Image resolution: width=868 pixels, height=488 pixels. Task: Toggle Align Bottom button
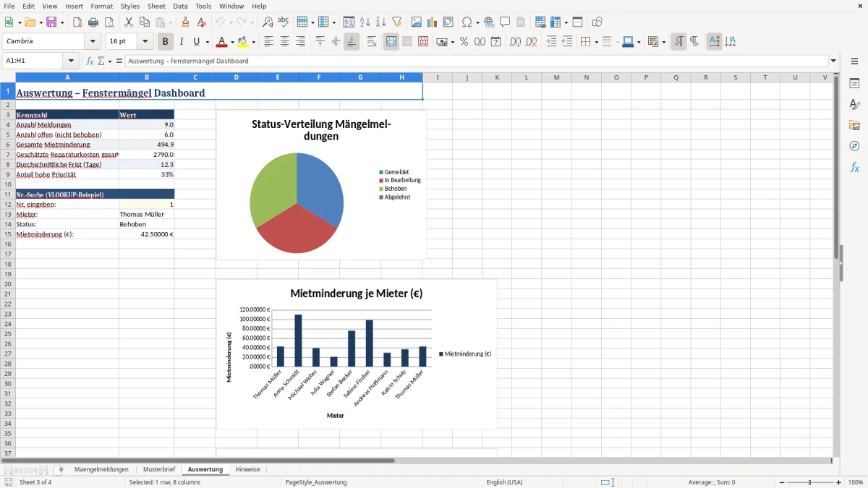[x=352, y=42]
